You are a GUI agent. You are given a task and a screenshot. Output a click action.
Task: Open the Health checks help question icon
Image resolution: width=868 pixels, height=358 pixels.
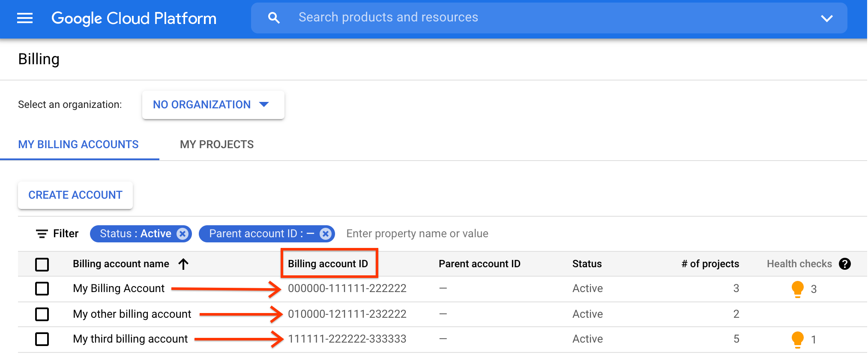click(845, 264)
